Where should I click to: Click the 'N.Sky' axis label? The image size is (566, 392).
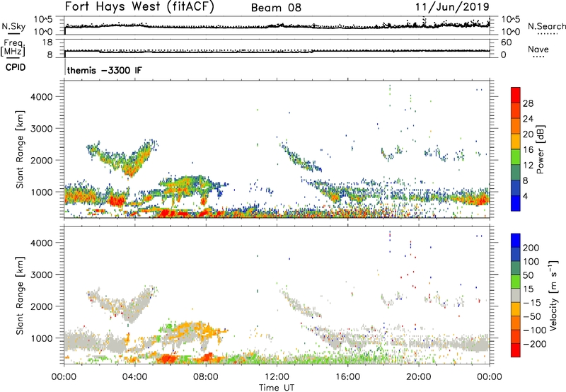coord(13,26)
